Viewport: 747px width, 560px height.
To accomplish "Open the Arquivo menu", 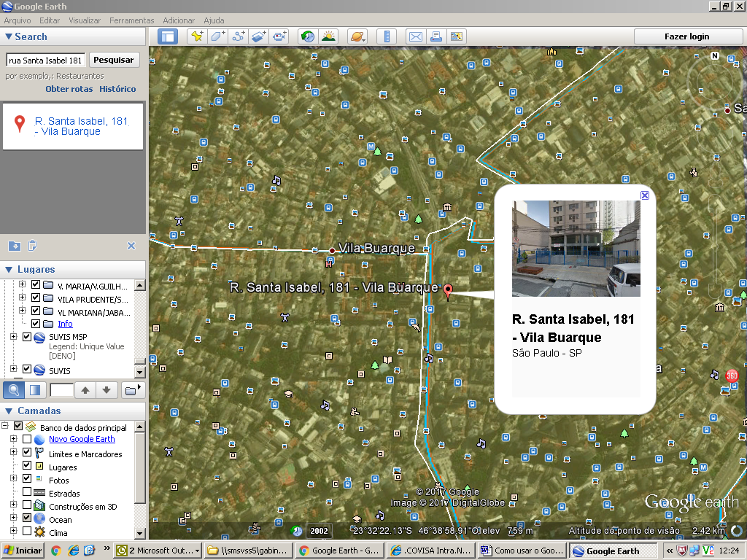I will click(x=18, y=20).
